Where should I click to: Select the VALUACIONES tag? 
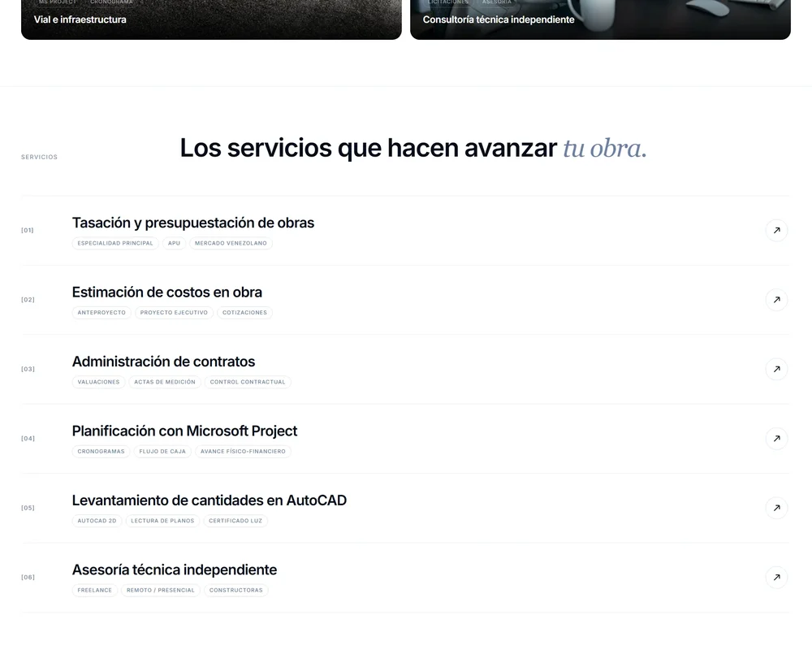(x=98, y=382)
